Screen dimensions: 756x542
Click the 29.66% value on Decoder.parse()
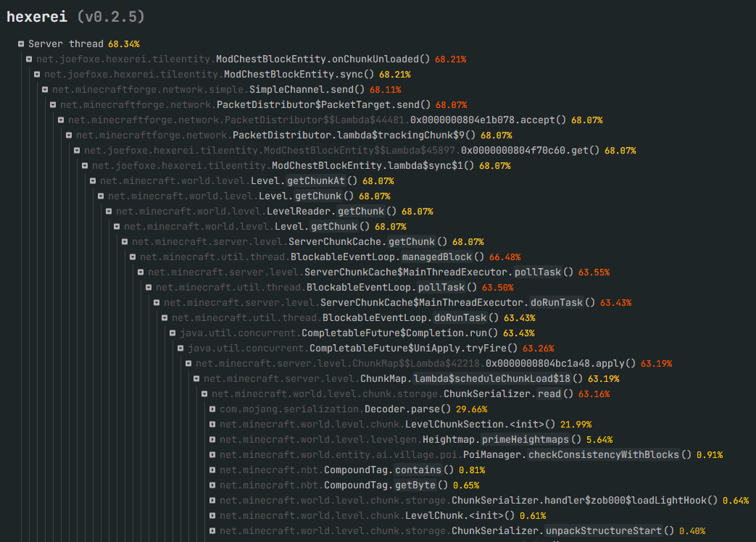click(x=472, y=409)
